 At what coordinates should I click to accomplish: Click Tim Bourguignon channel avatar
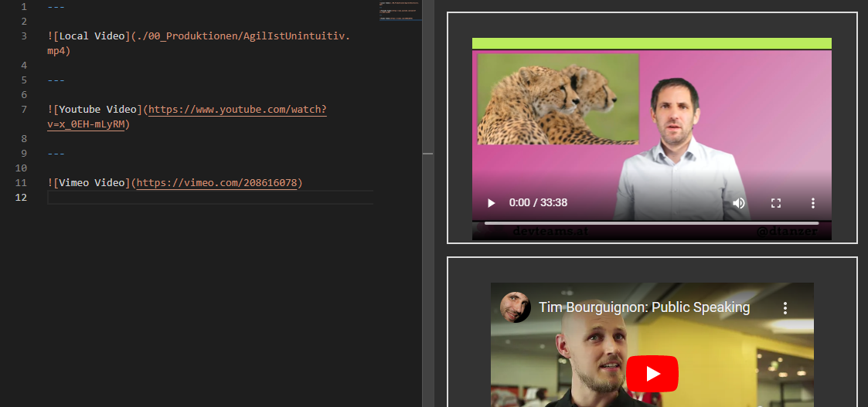(x=515, y=307)
